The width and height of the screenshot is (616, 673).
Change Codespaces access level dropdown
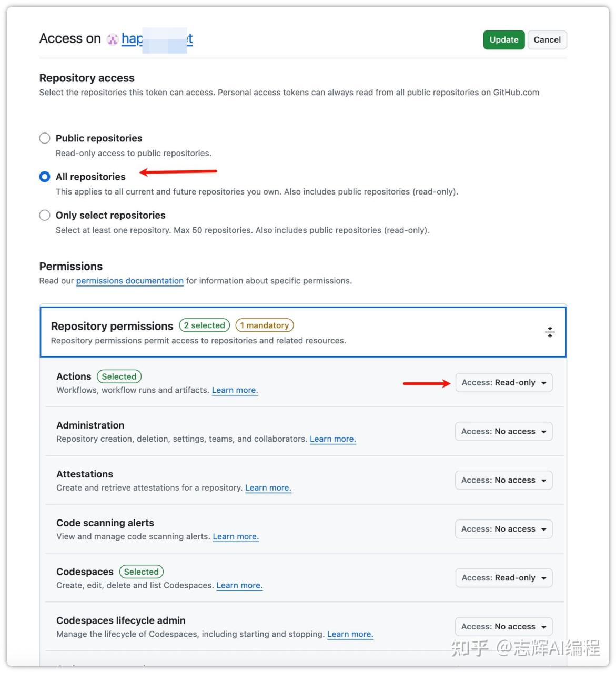coord(503,578)
